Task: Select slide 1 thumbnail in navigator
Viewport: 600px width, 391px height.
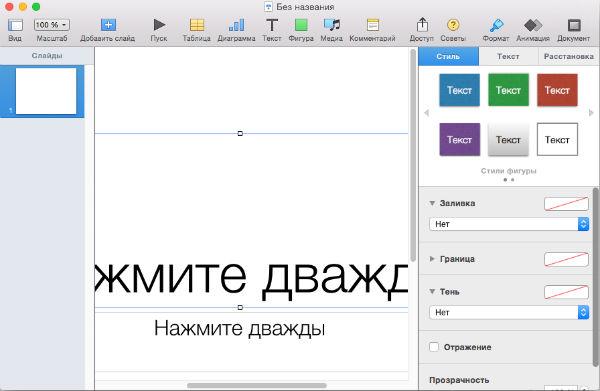Action: coord(46,91)
